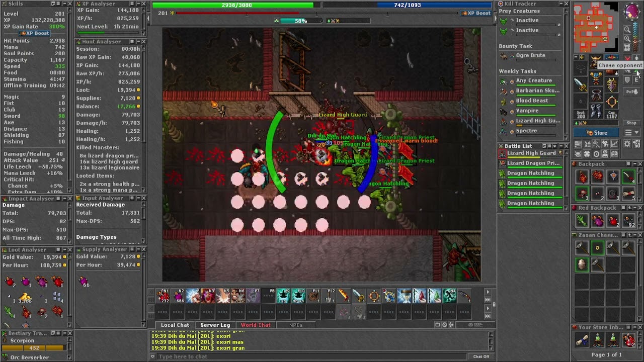This screenshot has height=362, width=644.
Task: Select the Blood Beast weekly task
Action: coord(532,101)
